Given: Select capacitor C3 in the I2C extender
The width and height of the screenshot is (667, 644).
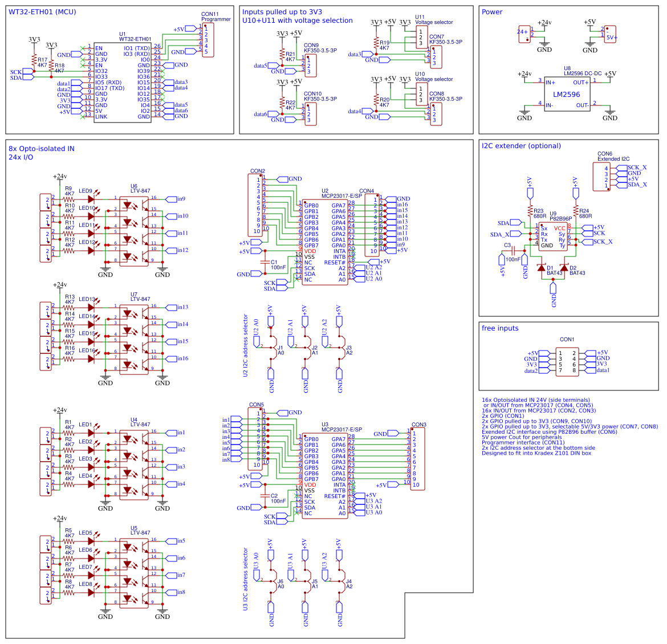Looking at the screenshot, I should pos(512,251).
